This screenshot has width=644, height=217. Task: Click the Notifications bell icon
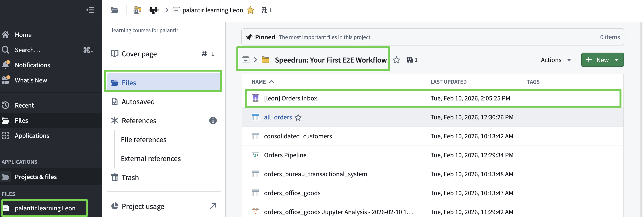tap(5, 65)
